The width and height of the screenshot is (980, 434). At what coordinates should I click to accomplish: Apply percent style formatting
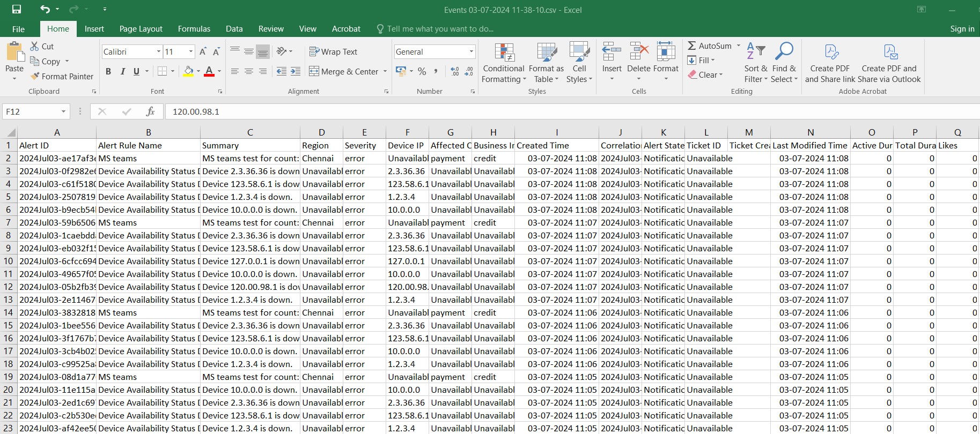click(422, 71)
